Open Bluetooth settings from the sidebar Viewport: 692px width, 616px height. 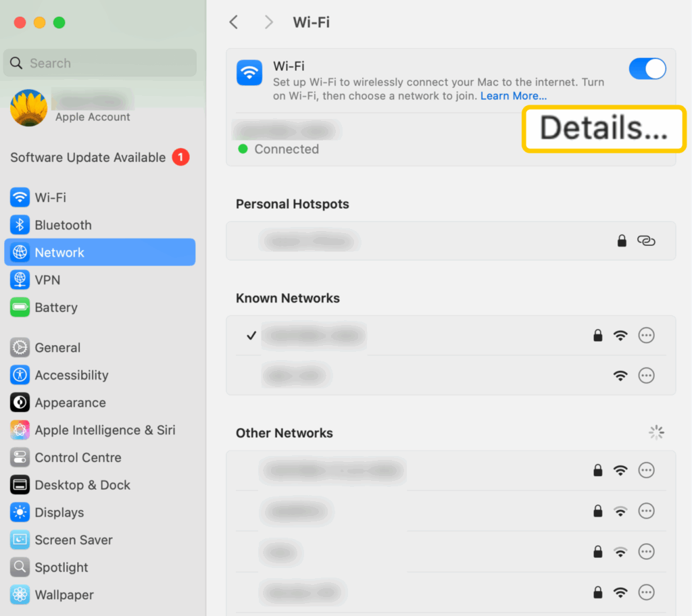pyautogui.click(x=63, y=225)
